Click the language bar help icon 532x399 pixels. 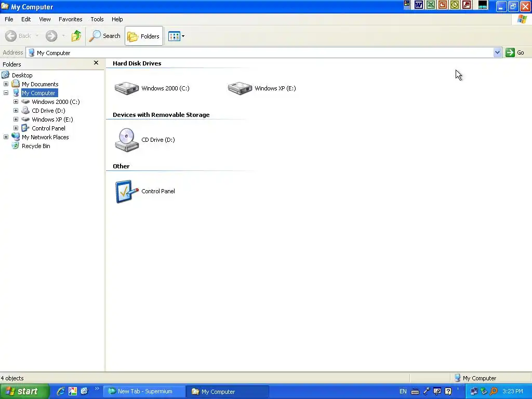448,392
